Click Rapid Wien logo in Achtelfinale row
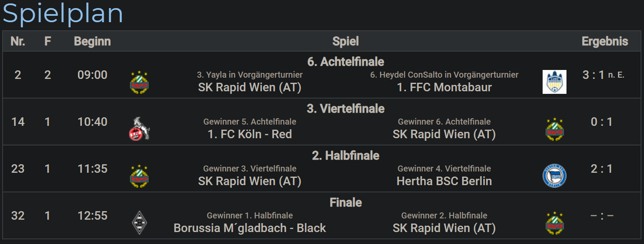Viewport: 644px width, 244px height. tap(139, 82)
